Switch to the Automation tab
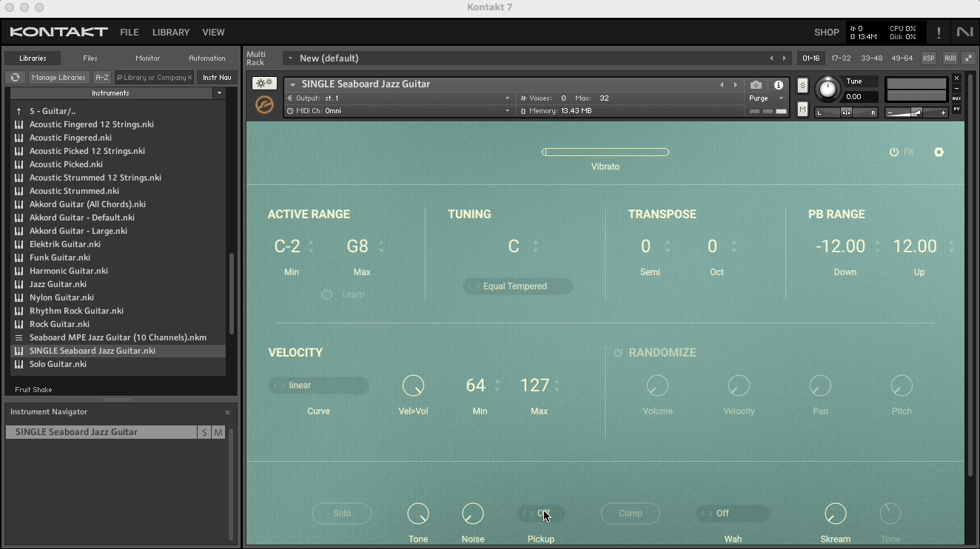Image resolution: width=980 pixels, height=549 pixels. (x=207, y=58)
